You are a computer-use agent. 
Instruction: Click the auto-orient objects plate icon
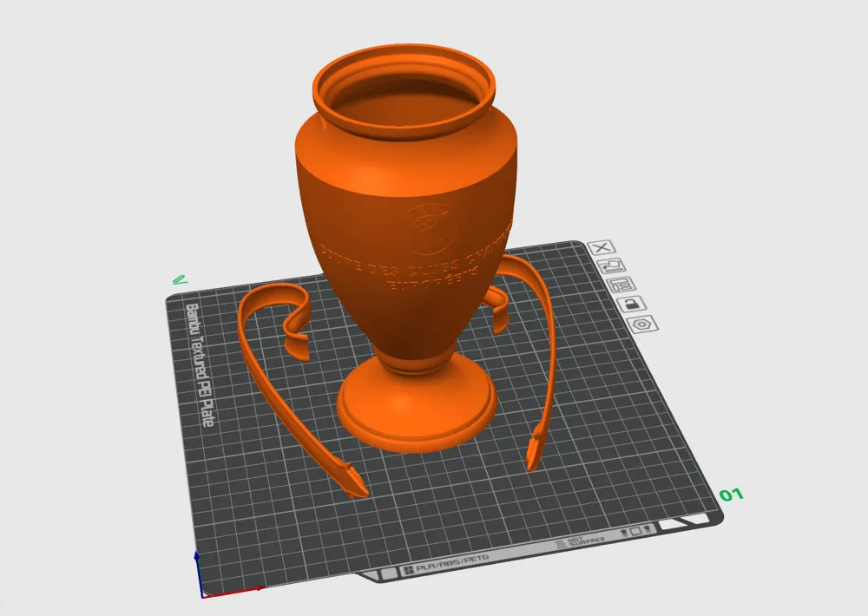(x=612, y=265)
